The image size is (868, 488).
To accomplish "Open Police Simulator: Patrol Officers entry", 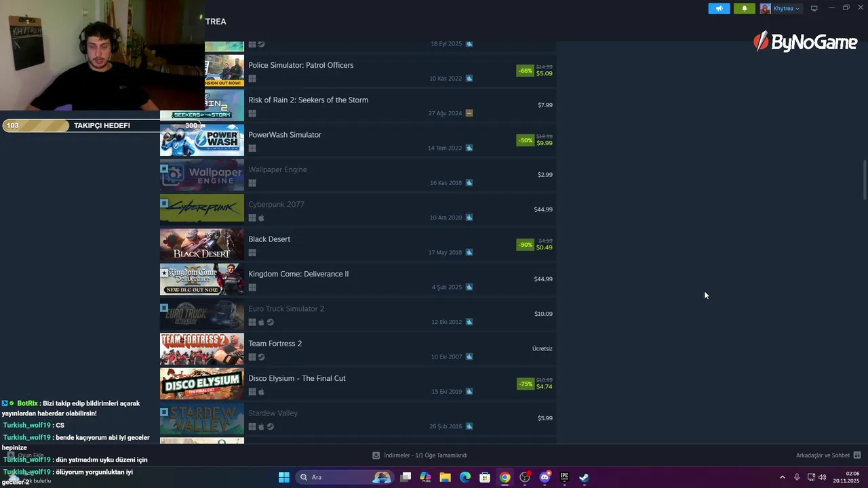I will coord(358,70).
